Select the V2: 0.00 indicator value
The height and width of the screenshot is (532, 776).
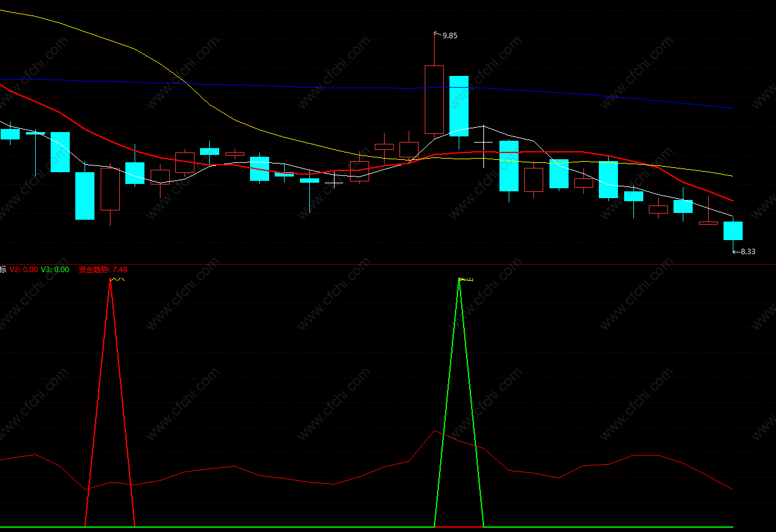[x=23, y=269]
